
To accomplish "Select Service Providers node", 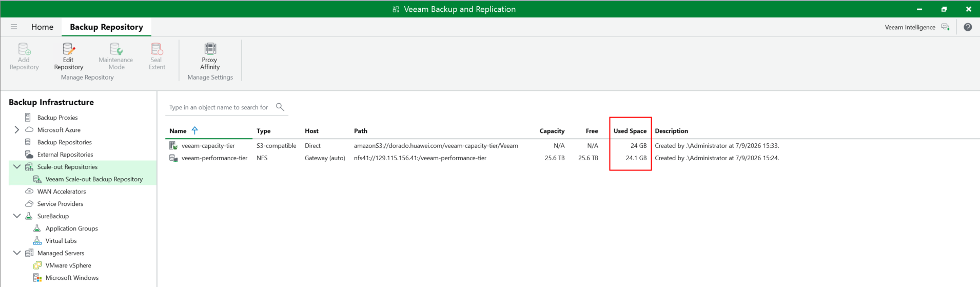I will [60, 204].
